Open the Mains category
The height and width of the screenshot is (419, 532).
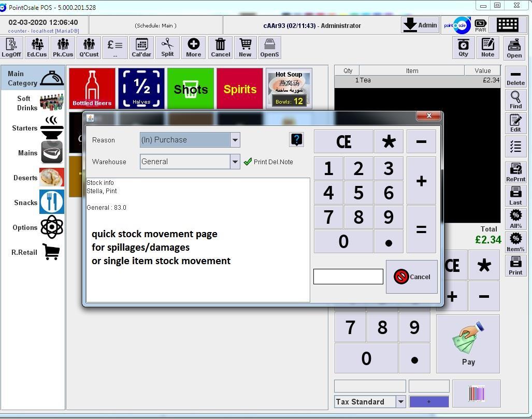[33, 153]
